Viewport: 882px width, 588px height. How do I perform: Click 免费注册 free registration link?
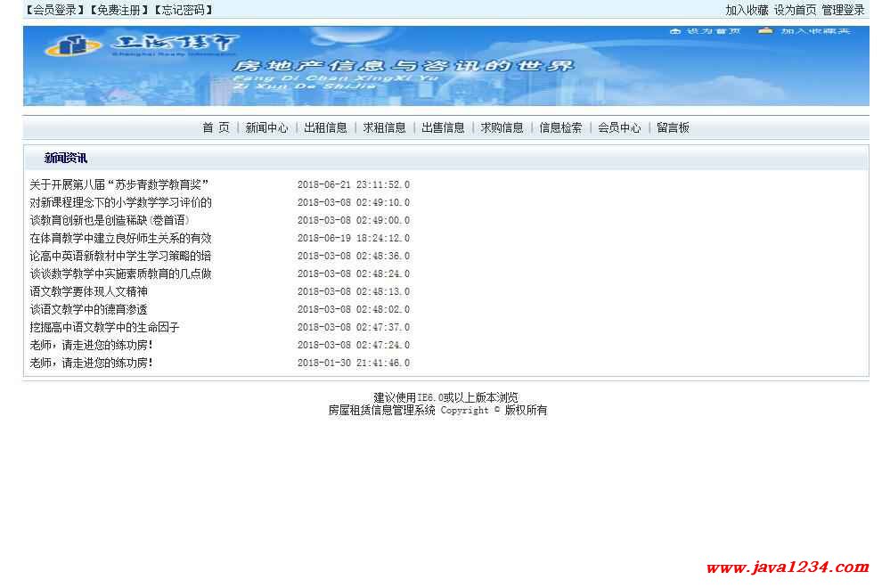pyautogui.click(x=118, y=10)
